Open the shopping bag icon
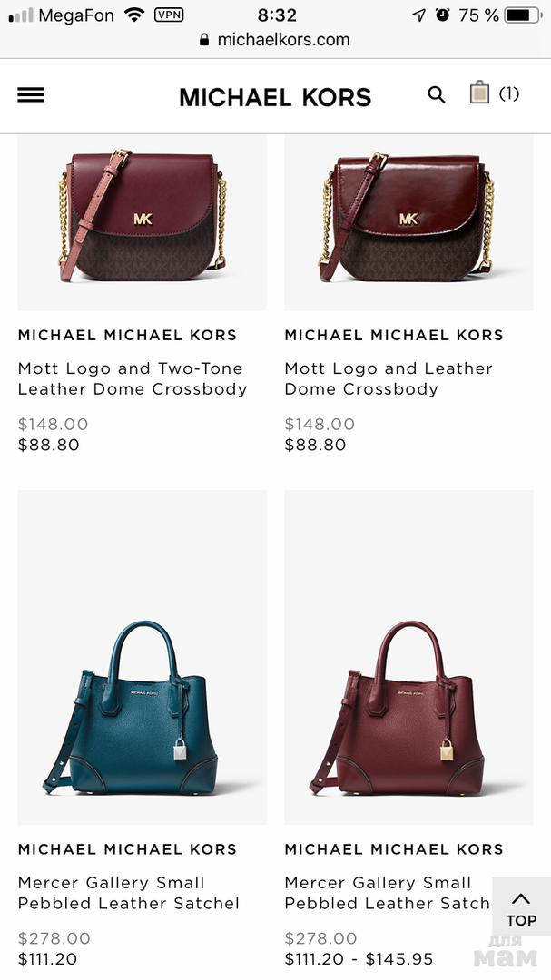 click(x=479, y=92)
